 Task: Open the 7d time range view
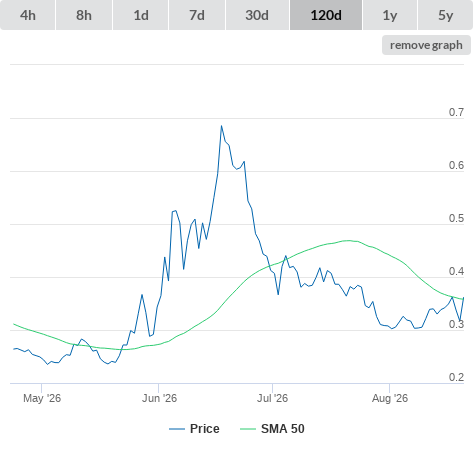pos(197,15)
